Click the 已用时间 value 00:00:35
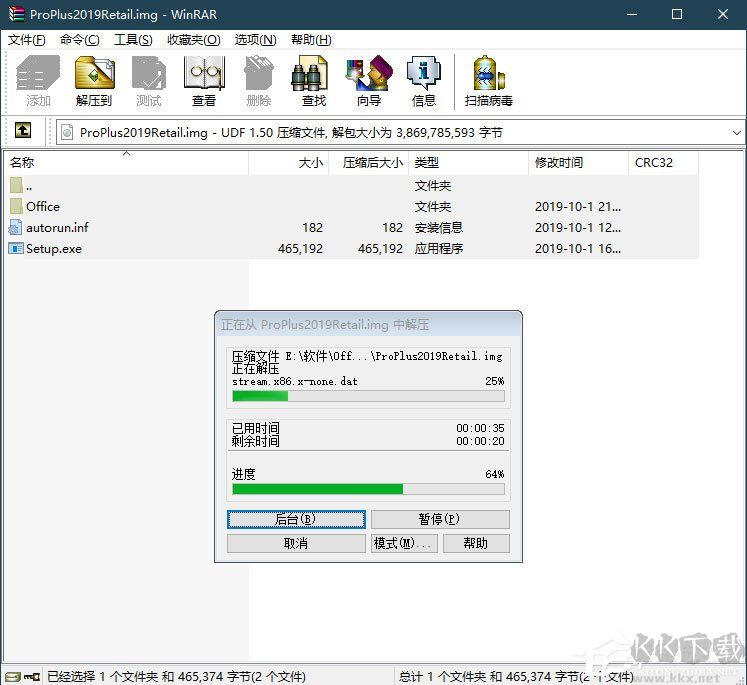The image size is (747, 685). pyautogui.click(x=480, y=428)
